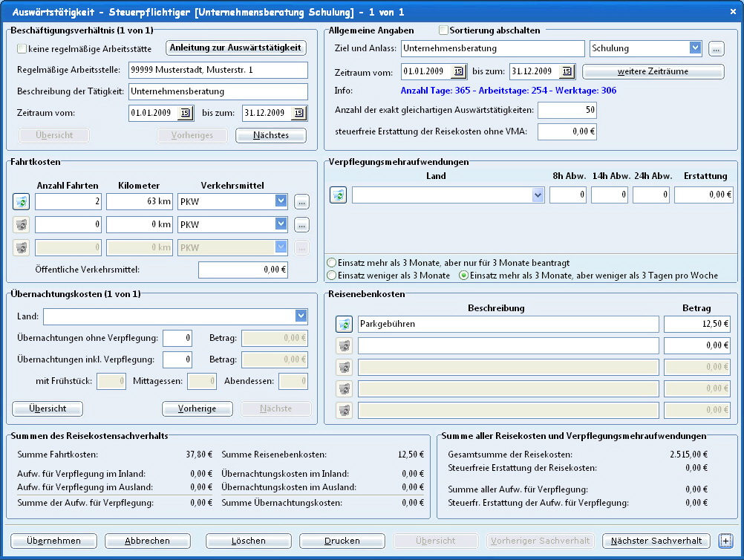Viewport: 744px width, 560px height.
Task: Toggle 'Sortierung abschalten' checkbox
Action: tap(444, 30)
